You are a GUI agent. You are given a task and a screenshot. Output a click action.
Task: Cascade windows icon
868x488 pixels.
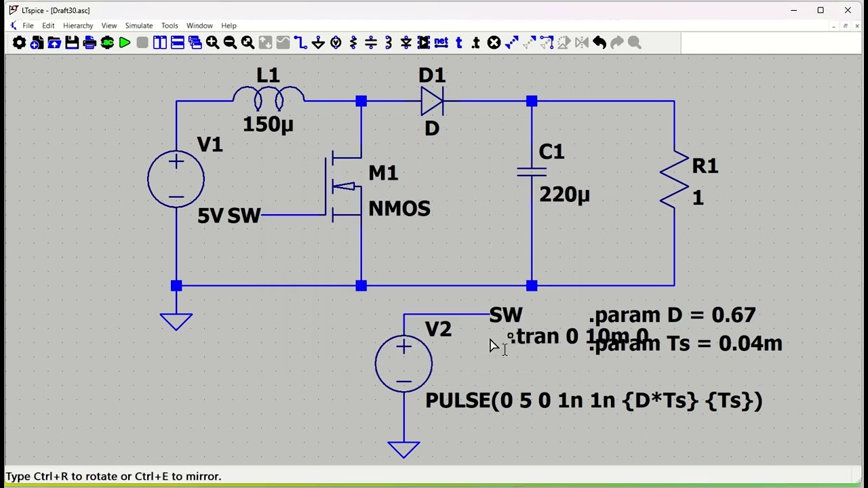point(195,43)
